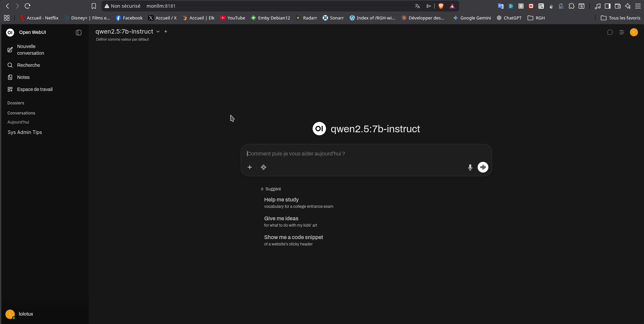The width and height of the screenshot is (644, 324).
Task: Start voice mode with waveform button
Action: click(x=483, y=167)
